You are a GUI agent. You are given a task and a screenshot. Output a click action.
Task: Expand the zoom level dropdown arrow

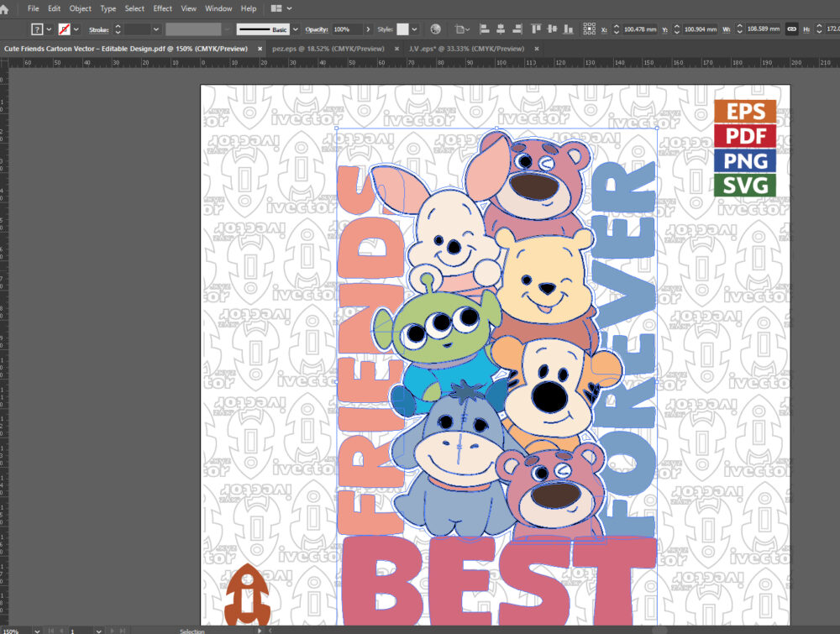point(37,631)
